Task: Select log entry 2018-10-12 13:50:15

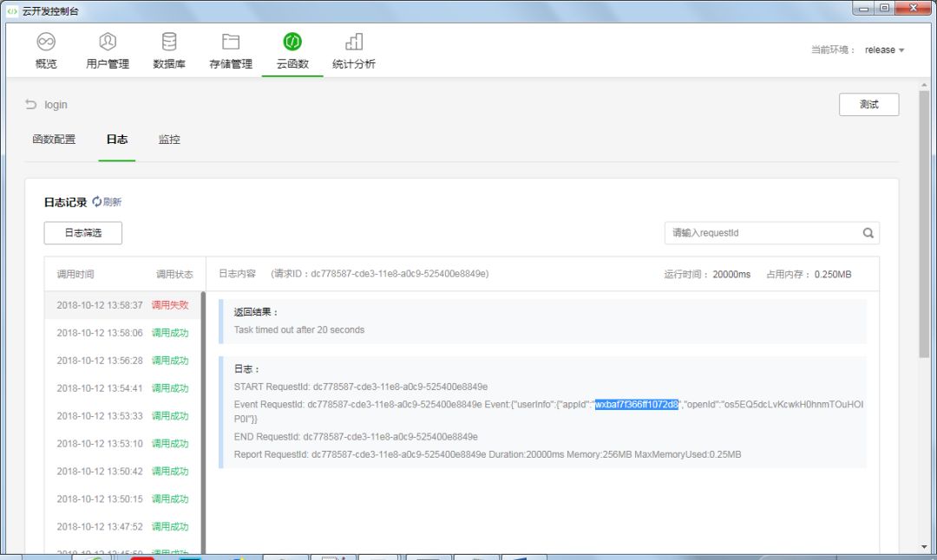Action: click(122, 498)
